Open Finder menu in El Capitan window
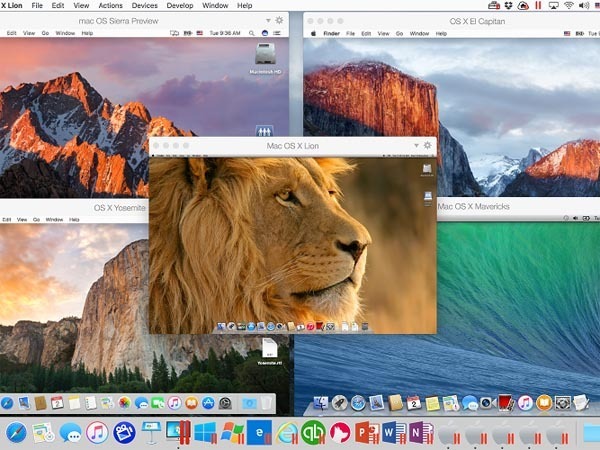 tap(331, 34)
